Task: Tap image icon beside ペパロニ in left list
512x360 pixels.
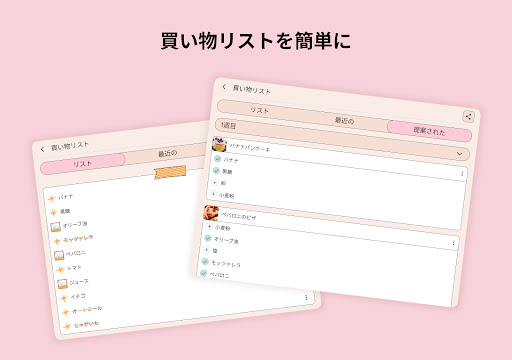Action: 59,255
